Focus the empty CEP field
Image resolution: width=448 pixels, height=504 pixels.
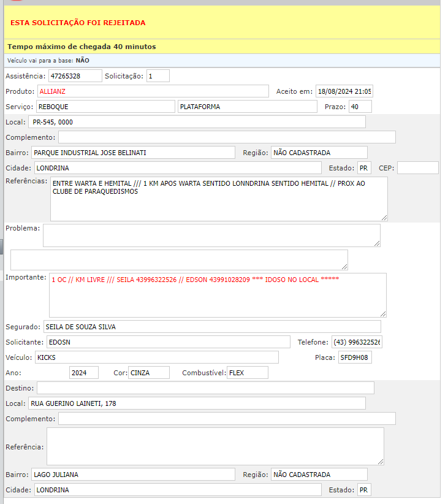point(417,168)
